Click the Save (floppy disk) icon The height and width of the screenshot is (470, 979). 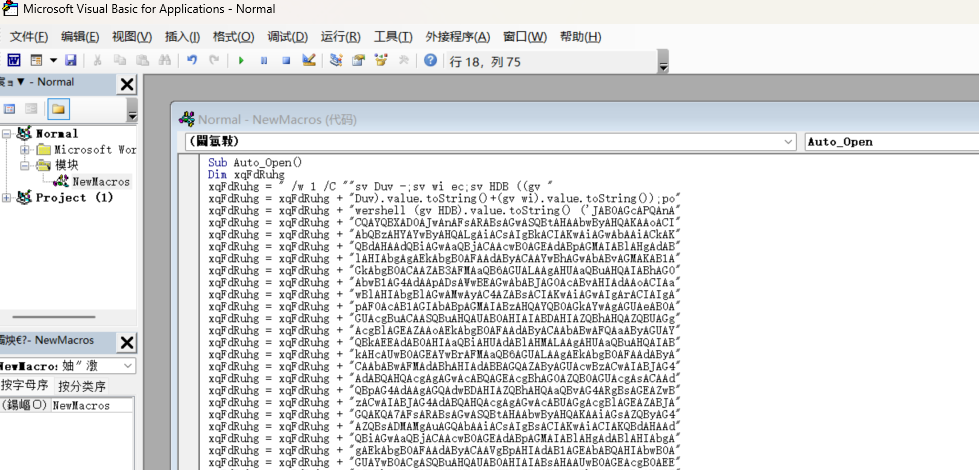click(71, 61)
